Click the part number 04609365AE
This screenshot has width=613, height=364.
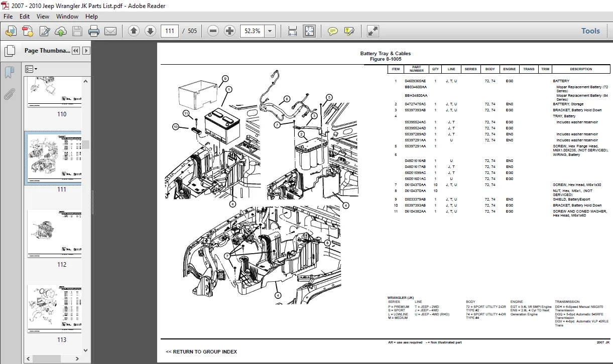click(x=415, y=81)
